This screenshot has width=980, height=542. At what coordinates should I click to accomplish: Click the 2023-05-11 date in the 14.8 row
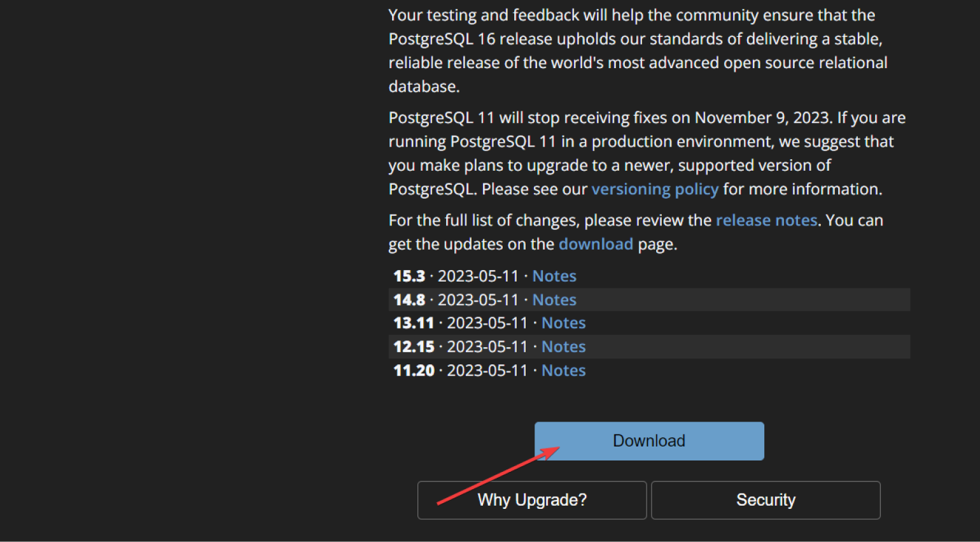coord(478,299)
